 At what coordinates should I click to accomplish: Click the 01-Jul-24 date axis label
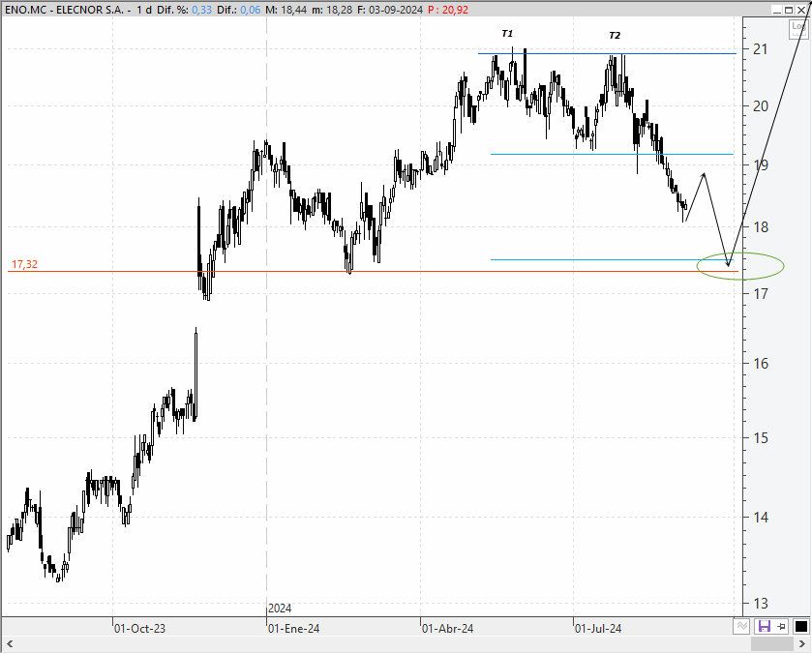(598, 629)
